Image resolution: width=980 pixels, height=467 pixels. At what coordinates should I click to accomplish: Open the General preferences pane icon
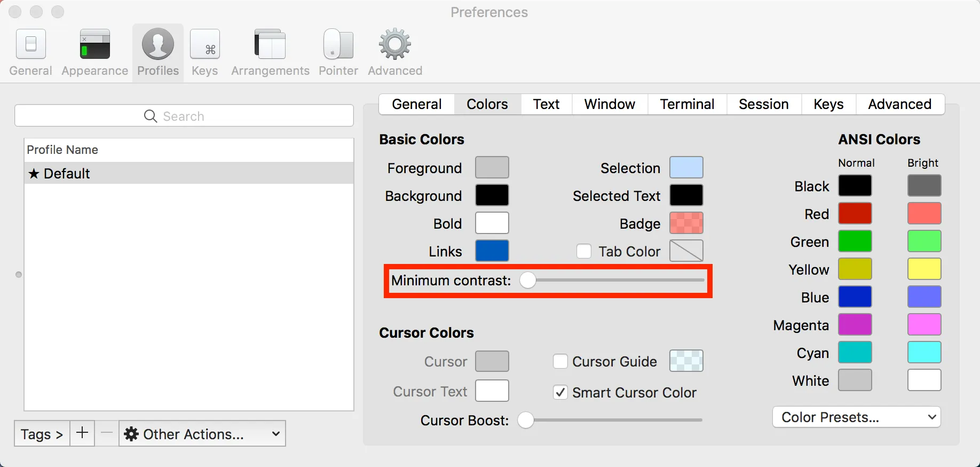(x=31, y=45)
